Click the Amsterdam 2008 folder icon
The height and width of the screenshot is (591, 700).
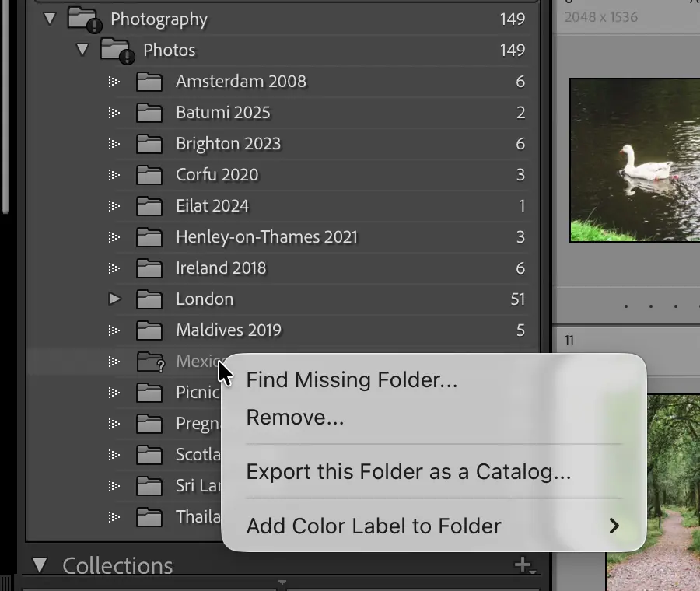(149, 82)
